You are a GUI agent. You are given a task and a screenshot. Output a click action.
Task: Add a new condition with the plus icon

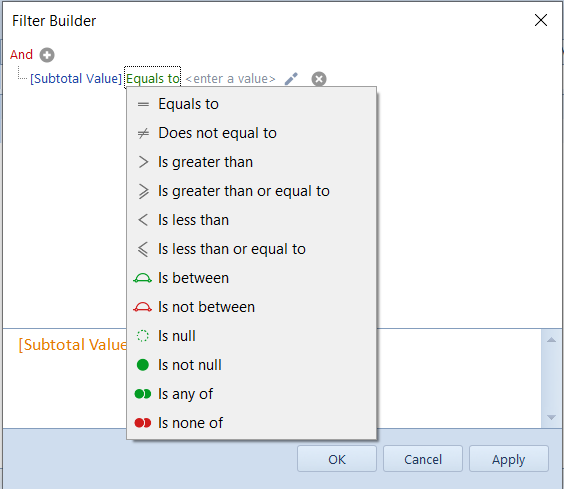47,55
